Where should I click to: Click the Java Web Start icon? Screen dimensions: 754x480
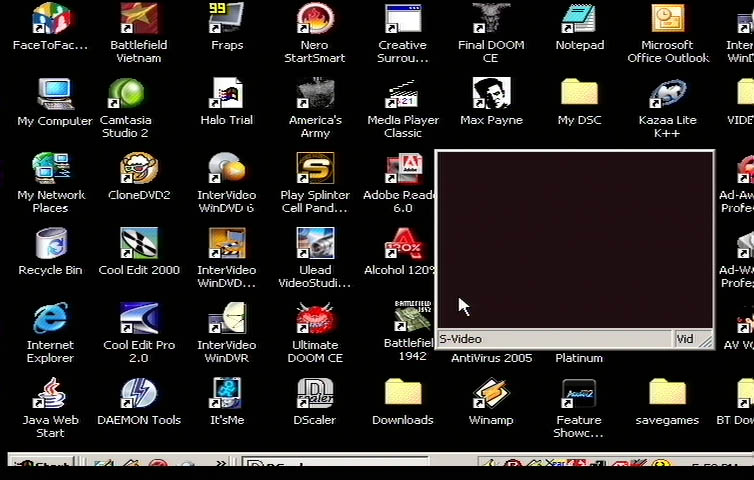tap(50, 393)
